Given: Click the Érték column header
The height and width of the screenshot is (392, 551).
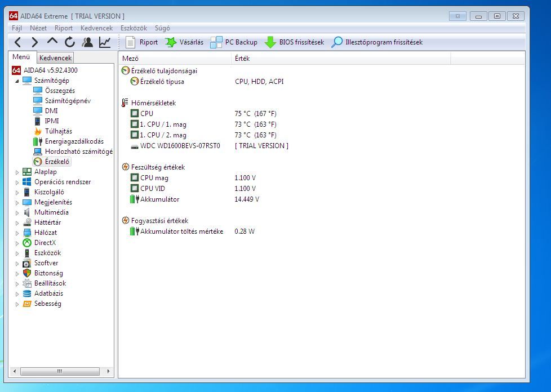Looking at the screenshot, I should pyautogui.click(x=340, y=59).
